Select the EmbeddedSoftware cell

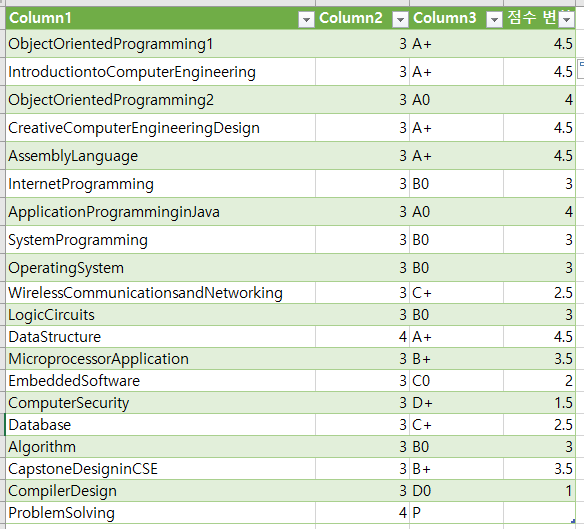click(x=161, y=381)
